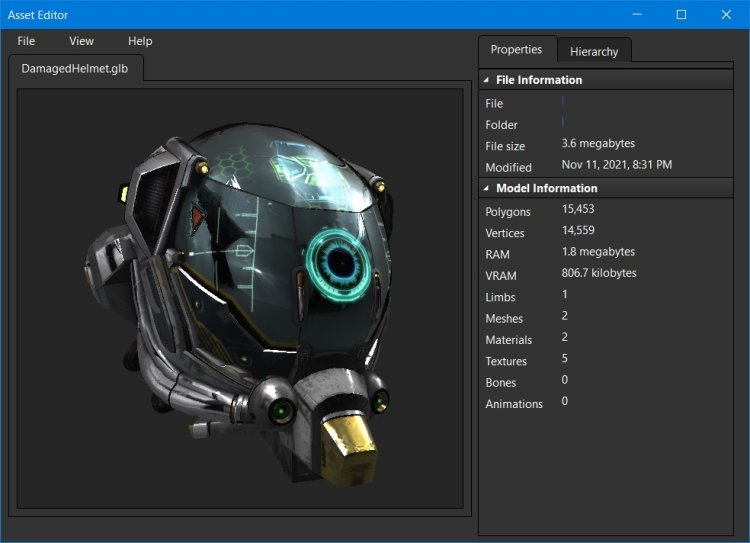Viewport: 750px width, 543px height.
Task: Click the Modified date value
Action: point(616,165)
